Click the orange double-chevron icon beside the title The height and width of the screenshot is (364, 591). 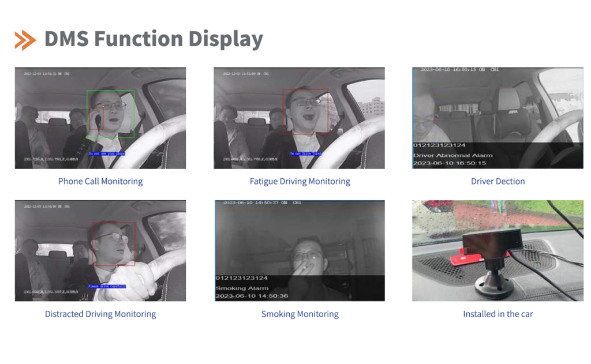point(25,39)
